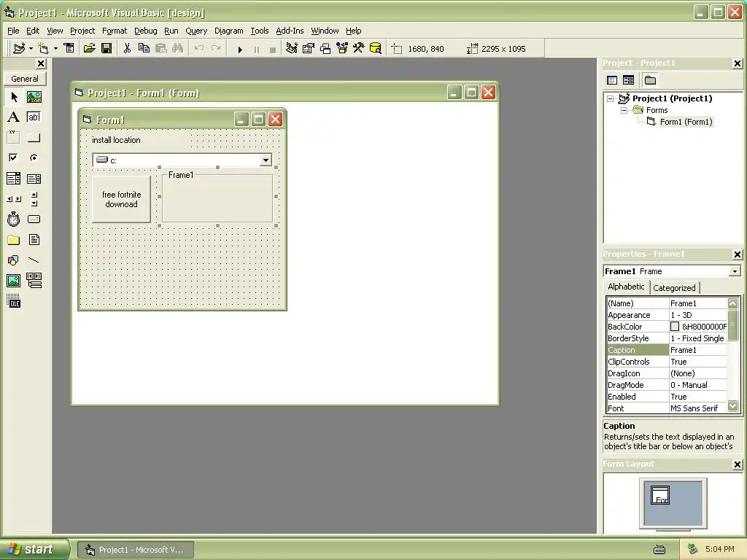Save the project with the floppy icon
Screen dimensions: 747x560
pos(107,49)
